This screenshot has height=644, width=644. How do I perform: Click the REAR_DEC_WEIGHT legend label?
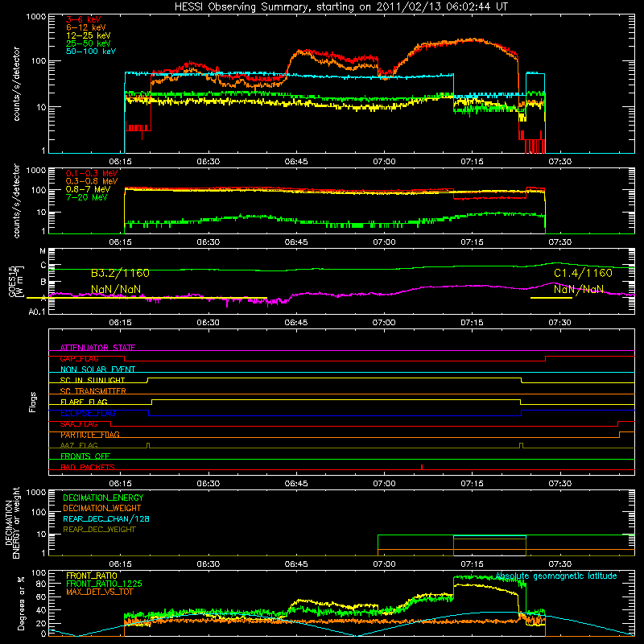coord(99,530)
